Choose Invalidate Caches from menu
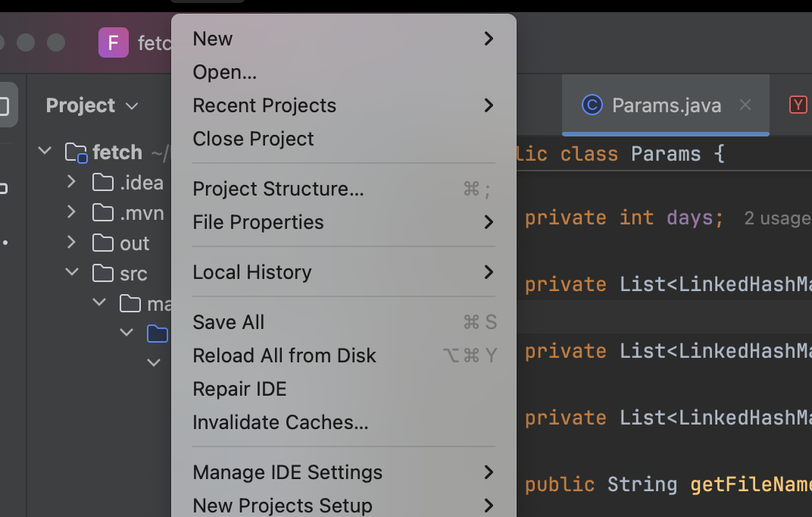 click(x=280, y=422)
